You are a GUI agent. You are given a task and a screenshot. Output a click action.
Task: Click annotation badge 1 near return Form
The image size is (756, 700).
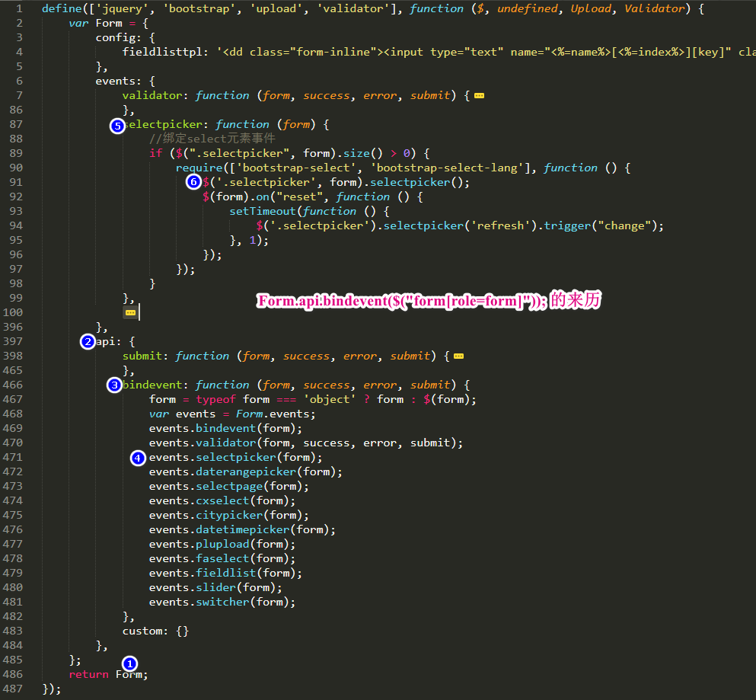click(x=129, y=663)
